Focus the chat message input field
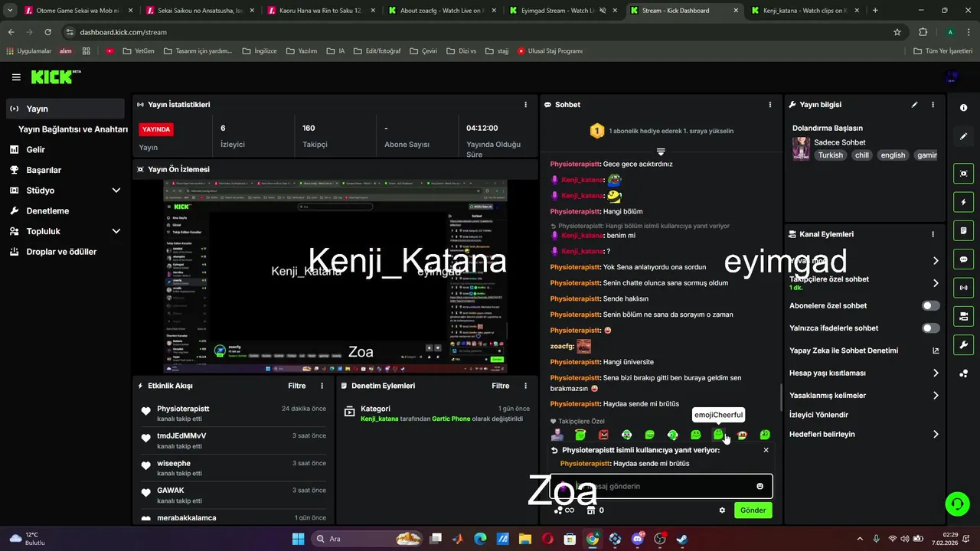Screen dimensions: 980x551 (x=661, y=486)
